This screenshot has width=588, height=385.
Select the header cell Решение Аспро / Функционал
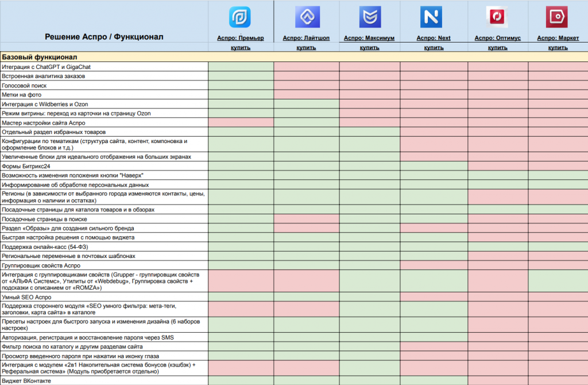(x=104, y=37)
